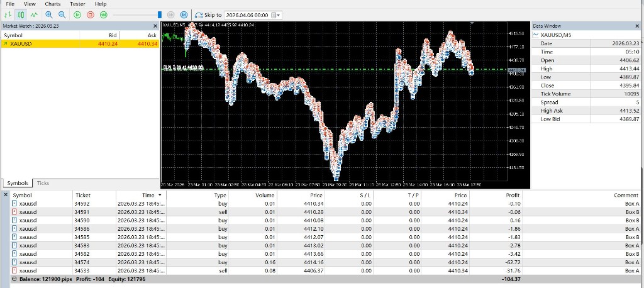Click the current price label on chart axis

517,70
